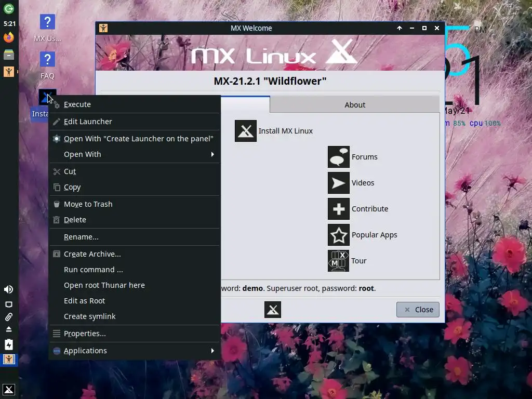Click the active MX Welcome taskbar button
The height and width of the screenshot is (399, 532).
pyautogui.click(x=9, y=360)
